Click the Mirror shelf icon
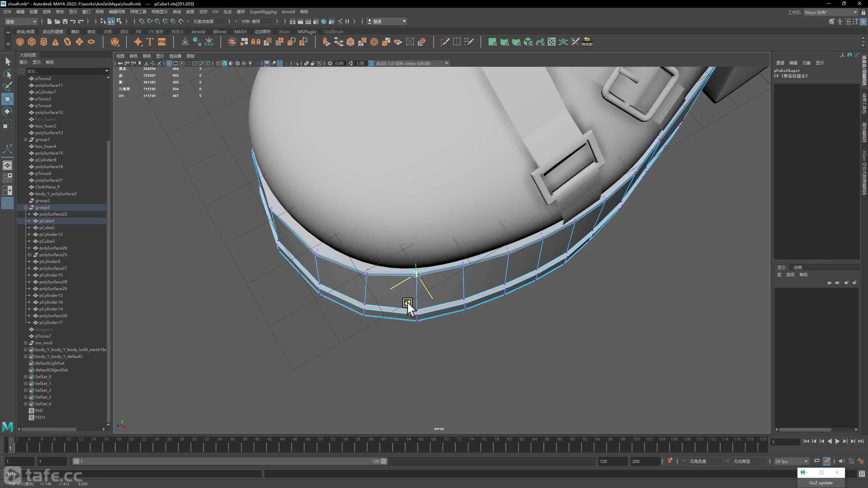 coord(256,42)
